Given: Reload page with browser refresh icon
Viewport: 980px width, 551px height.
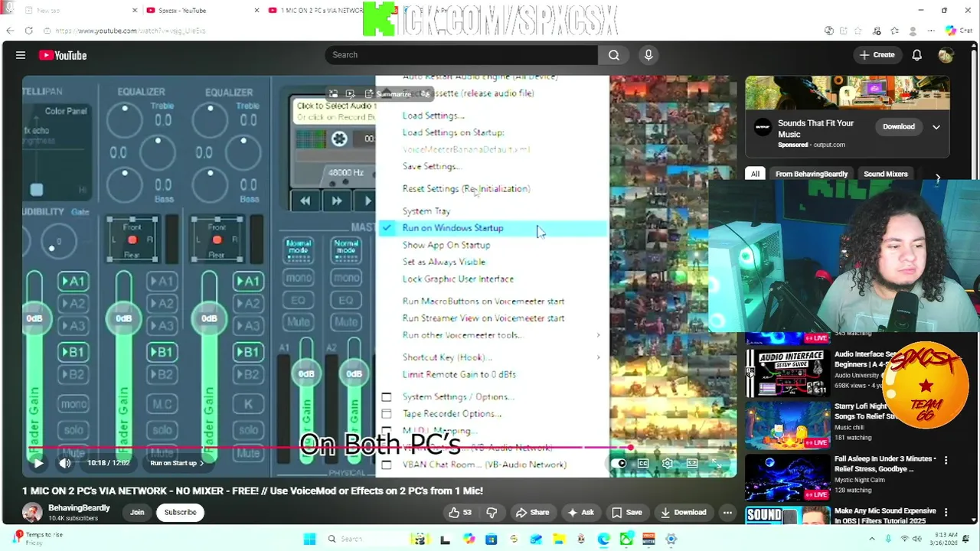Looking at the screenshot, I should click(28, 31).
